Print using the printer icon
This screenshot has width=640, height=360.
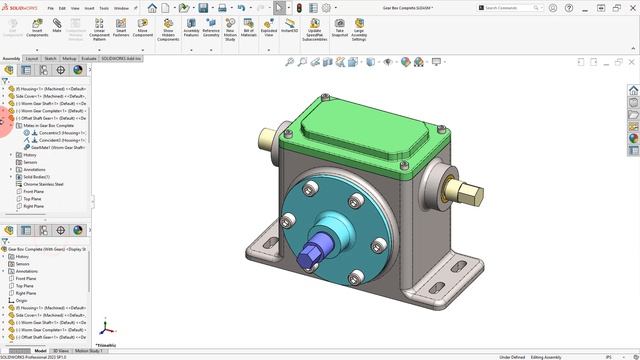pos(222,8)
